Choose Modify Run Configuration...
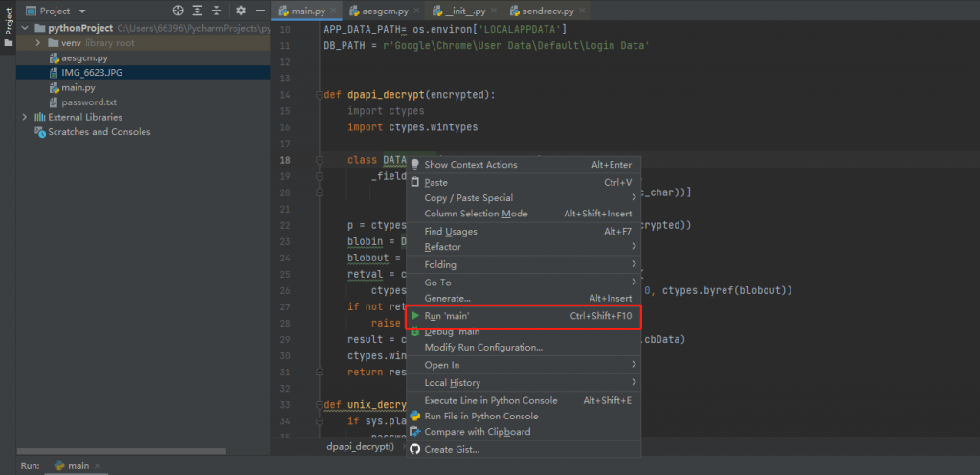980x475 pixels. tap(483, 347)
